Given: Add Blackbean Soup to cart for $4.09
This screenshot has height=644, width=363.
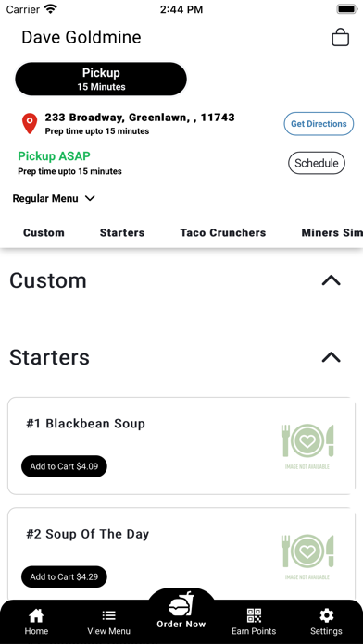Looking at the screenshot, I should point(64,466).
